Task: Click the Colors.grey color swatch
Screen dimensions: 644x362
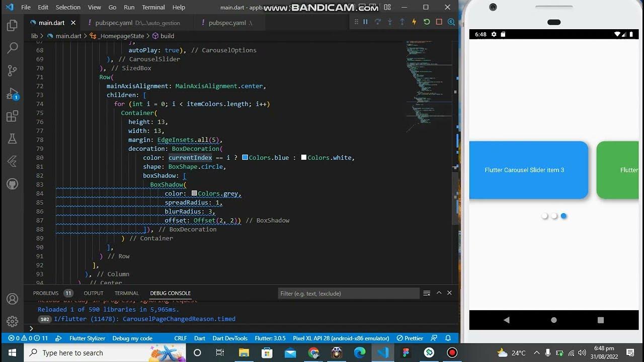Action: click(x=194, y=194)
